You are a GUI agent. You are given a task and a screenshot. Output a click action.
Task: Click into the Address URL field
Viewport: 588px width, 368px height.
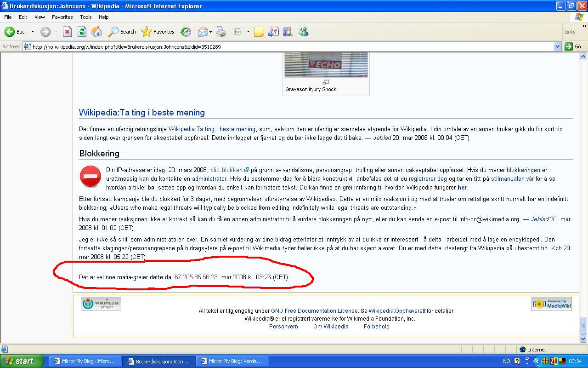click(x=292, y=46)
